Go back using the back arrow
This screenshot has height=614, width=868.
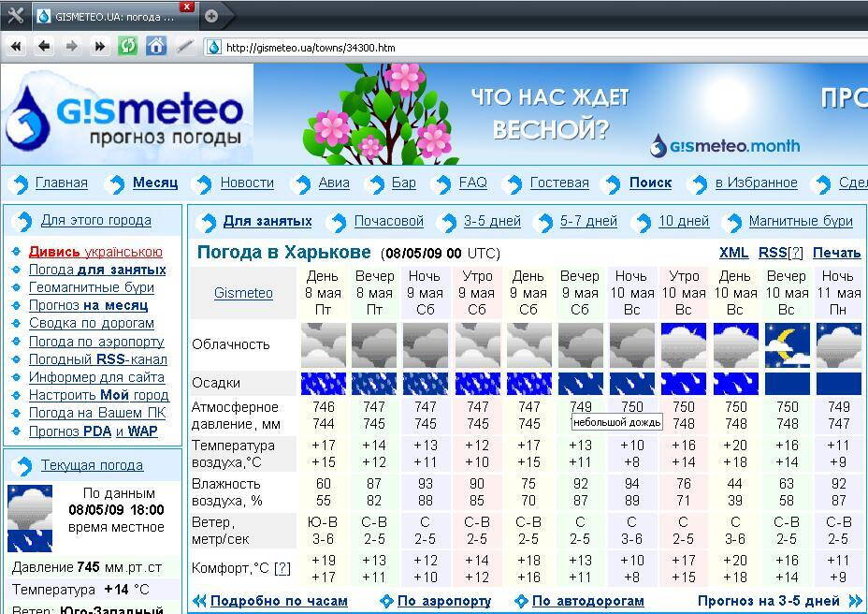click(44, 46)
